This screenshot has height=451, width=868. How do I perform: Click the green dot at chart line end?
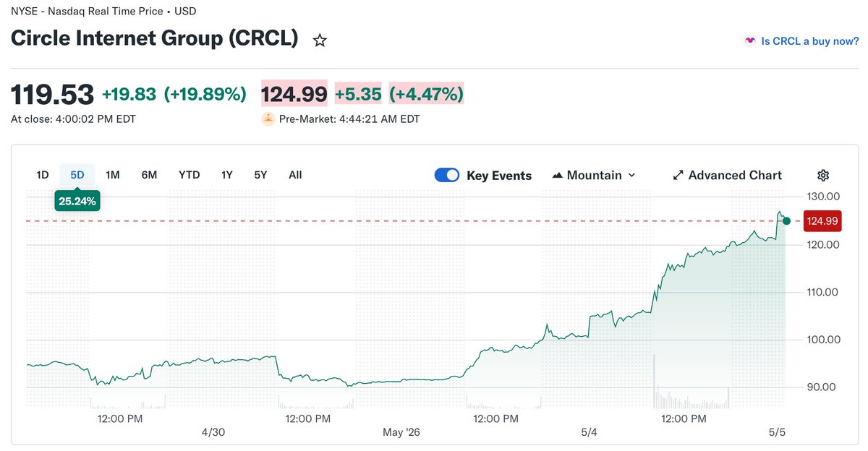(786, 220)
